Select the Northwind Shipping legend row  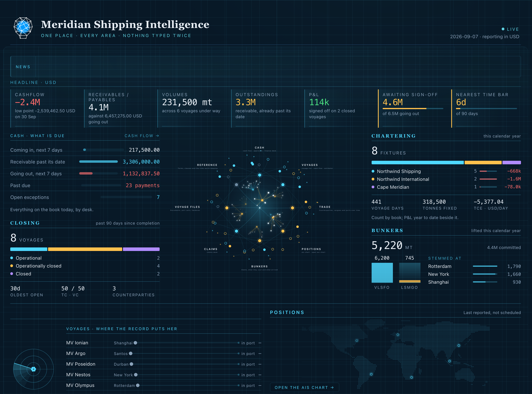446,171
